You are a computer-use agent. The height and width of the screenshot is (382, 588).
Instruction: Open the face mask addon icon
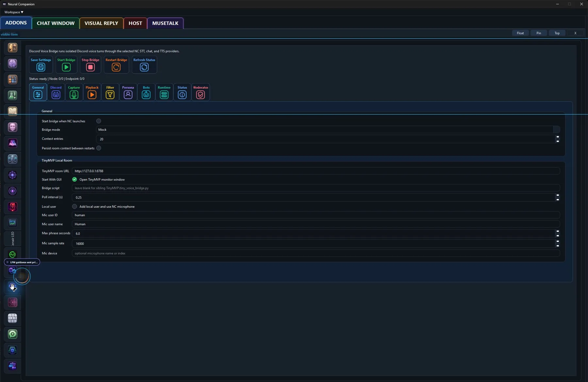pyautogui.click(x=12, y=127)
